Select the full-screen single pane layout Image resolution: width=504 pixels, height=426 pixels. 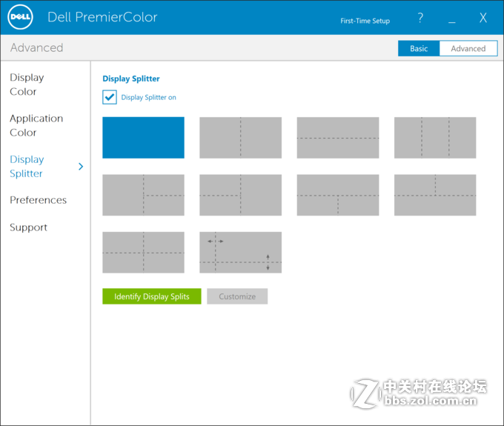[x=143, y=138]
